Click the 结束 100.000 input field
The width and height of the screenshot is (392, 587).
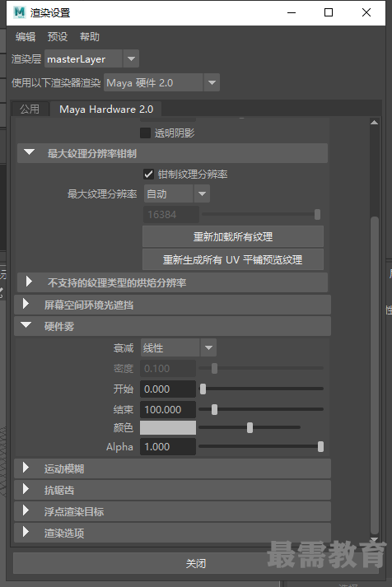[168, 409]
